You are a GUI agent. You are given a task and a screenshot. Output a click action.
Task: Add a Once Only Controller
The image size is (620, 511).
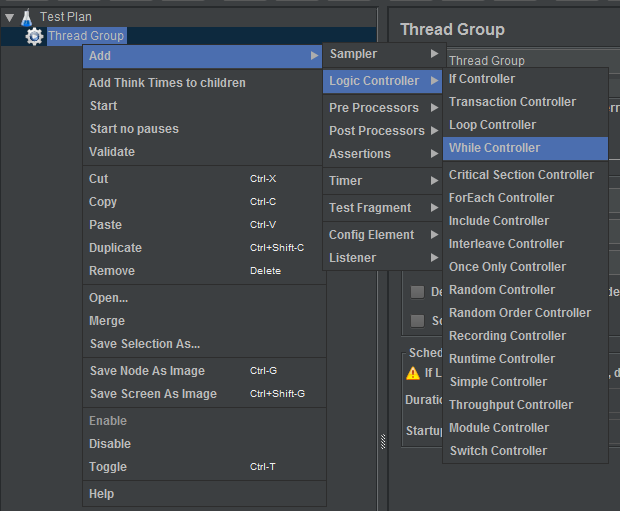[x=525, y=267]
